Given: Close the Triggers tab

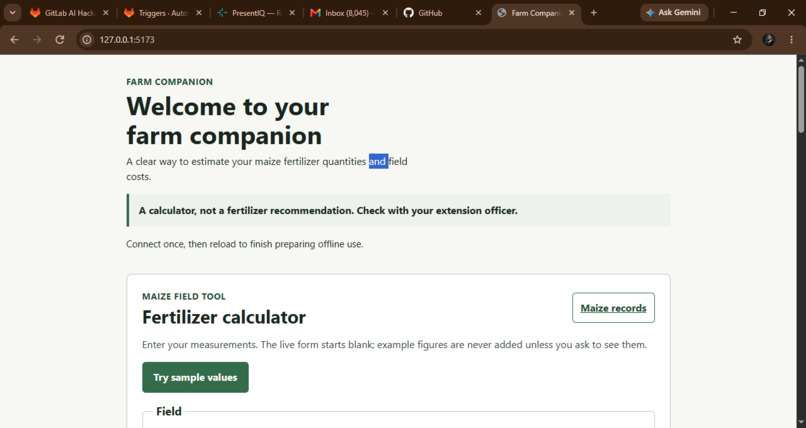Looking at the screenshot, I should coord(199,13).
